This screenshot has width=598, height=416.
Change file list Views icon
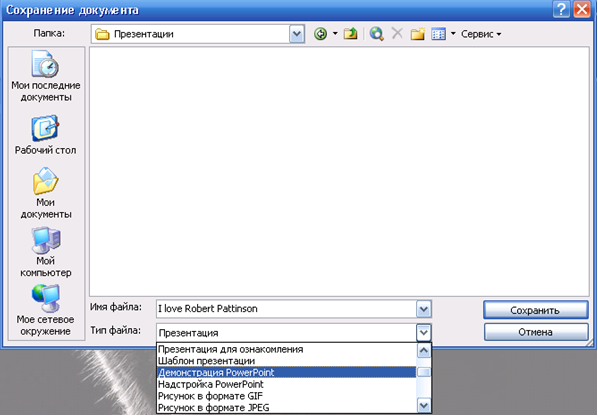point(439,34)
